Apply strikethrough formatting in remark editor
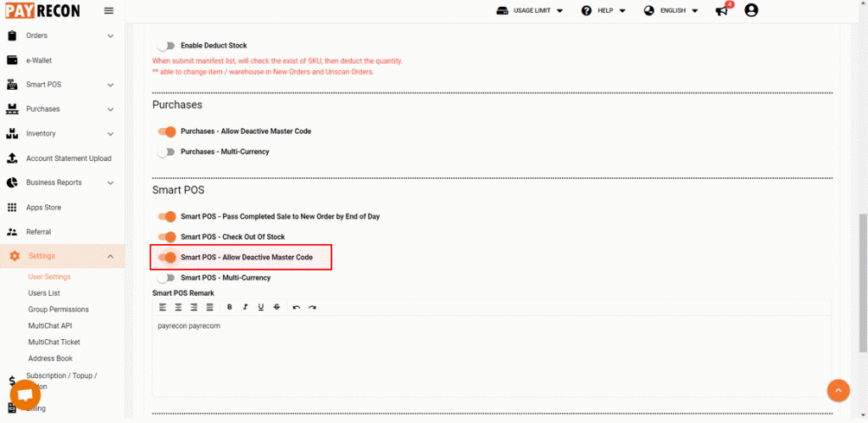The image size is (868, 423). coord(276,307)
